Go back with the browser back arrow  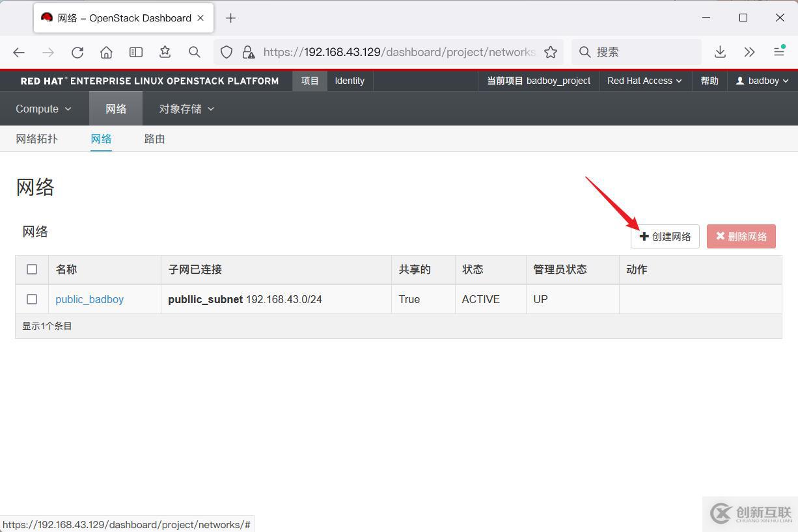coord(19,52)
